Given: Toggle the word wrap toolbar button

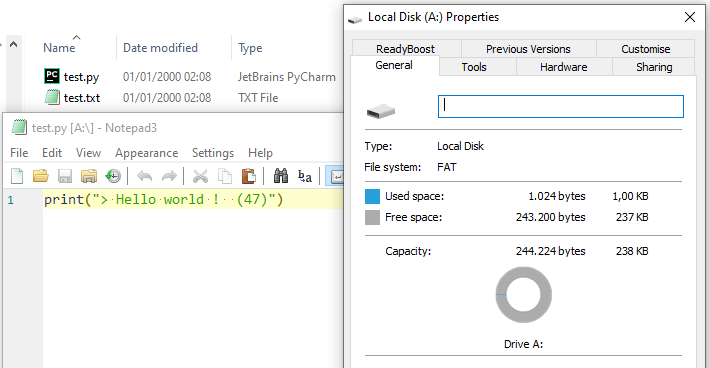Looking at the screenshot, I should (336, 176).
